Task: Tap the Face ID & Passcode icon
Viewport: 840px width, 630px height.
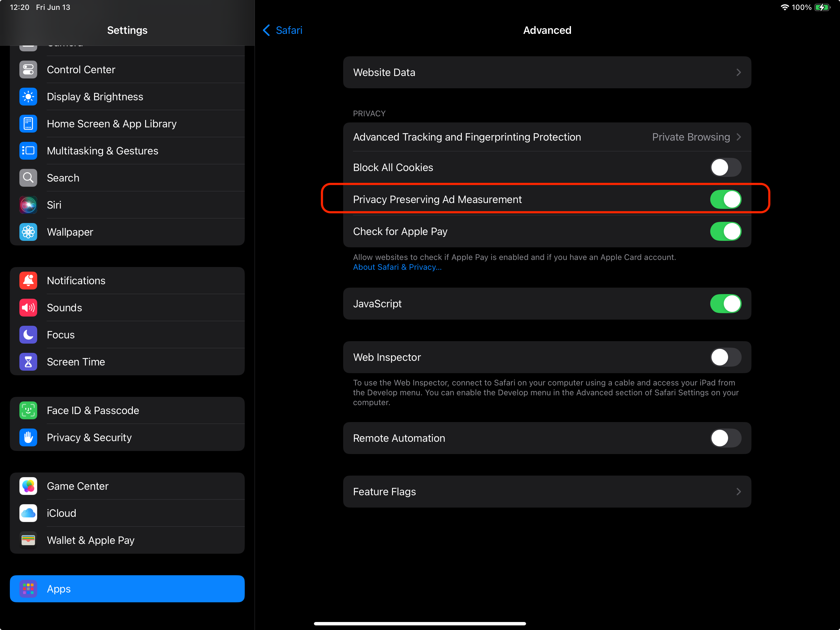Action: click(28, 410)
